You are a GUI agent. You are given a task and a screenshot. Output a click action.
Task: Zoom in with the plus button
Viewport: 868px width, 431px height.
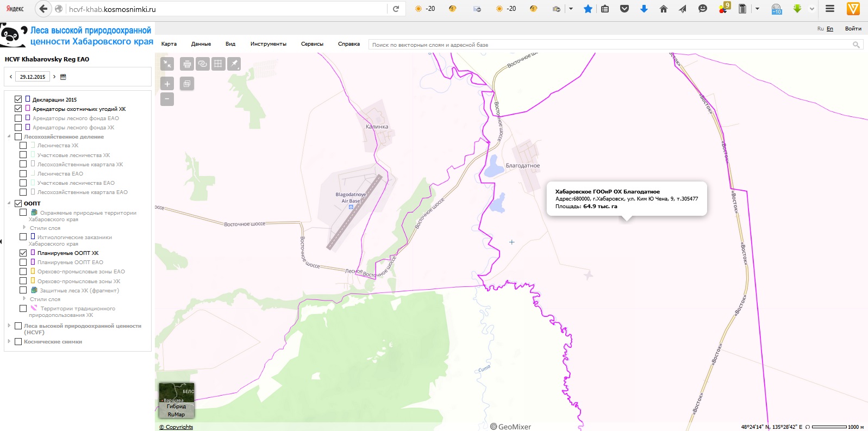(167, 84)
